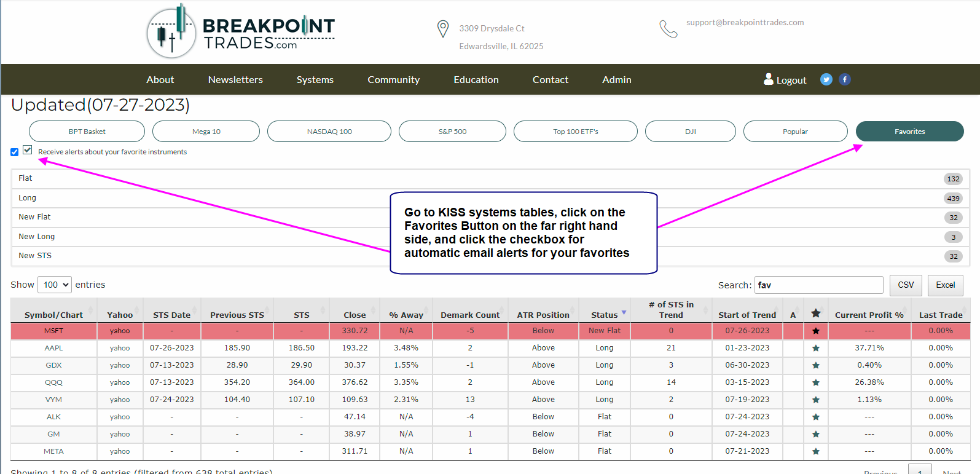Screen dimensions: 980x474
Task: Open the QQQ chart link
Action: (53, 382)
